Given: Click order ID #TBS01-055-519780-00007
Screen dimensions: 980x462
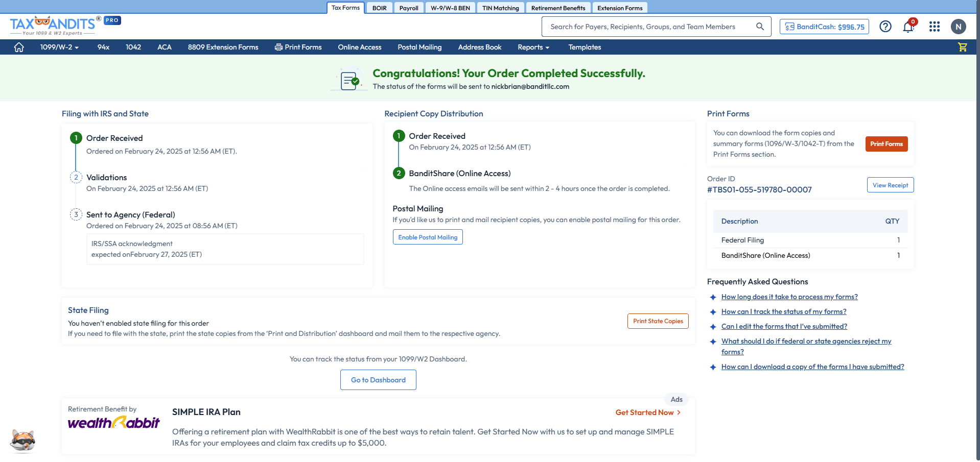Looking at the screenshot, I should click(759, 190).
